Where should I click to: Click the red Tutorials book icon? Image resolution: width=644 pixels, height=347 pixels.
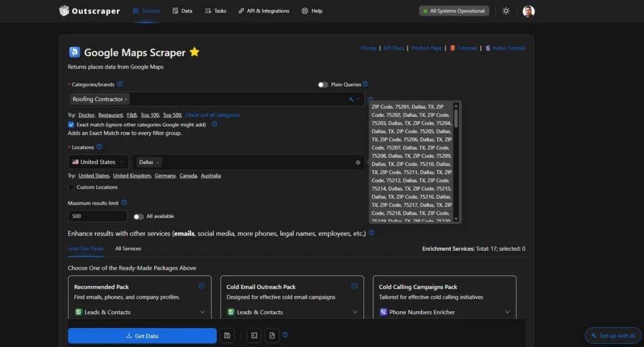click(453, 48)
